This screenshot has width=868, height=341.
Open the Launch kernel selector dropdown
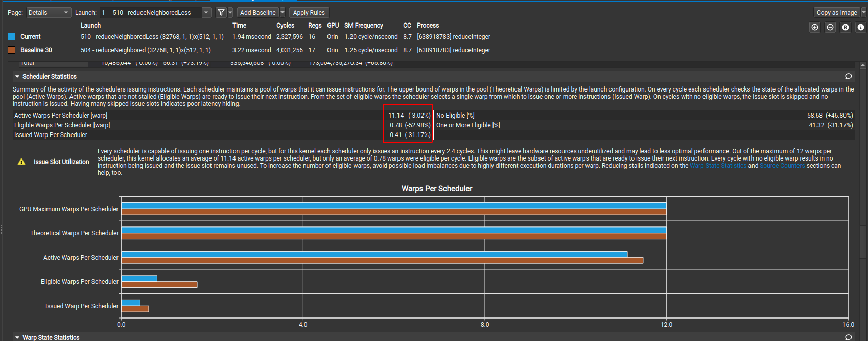[x=206, y=12]
